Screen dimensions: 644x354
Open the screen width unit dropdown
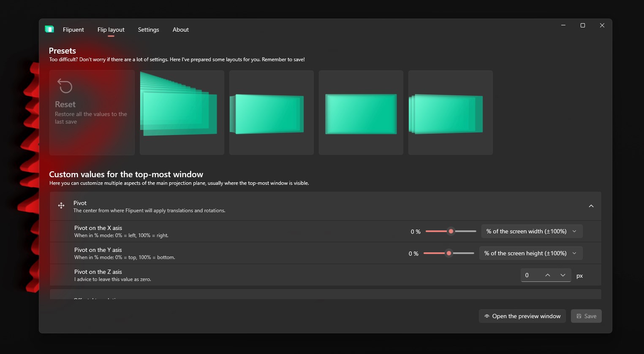pyautogui.click(x=532, y=231)
